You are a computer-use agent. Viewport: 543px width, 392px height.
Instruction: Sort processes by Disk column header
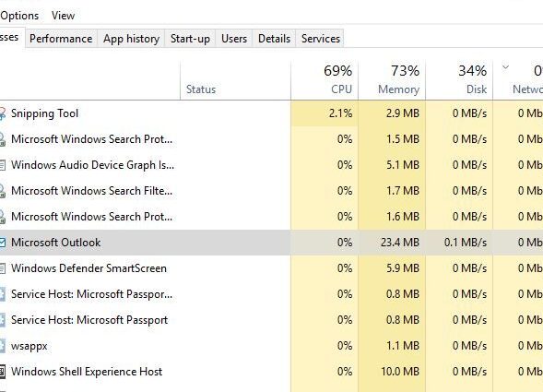coord(459,81)
